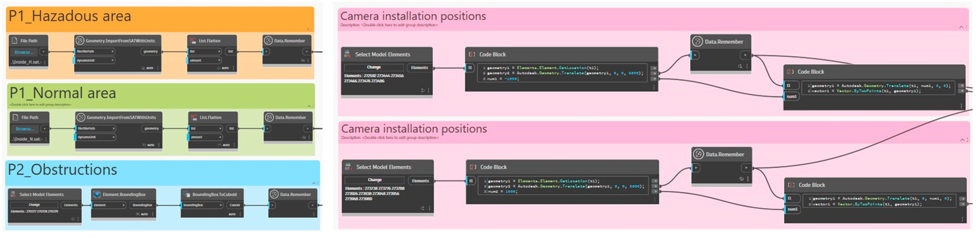Click the File Path icon in P1_Normal area
Image resolution: width=980 pixels, height=238 pixels.
coord(16,118)
